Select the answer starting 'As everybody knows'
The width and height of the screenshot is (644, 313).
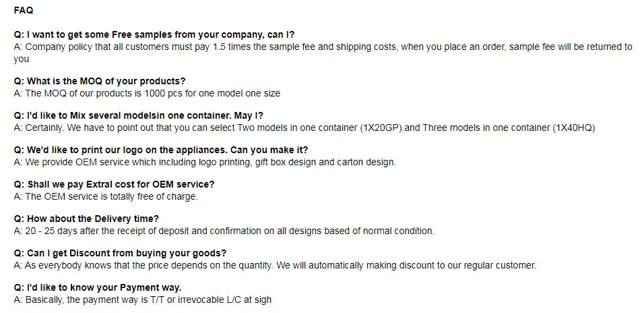point(275,265)
